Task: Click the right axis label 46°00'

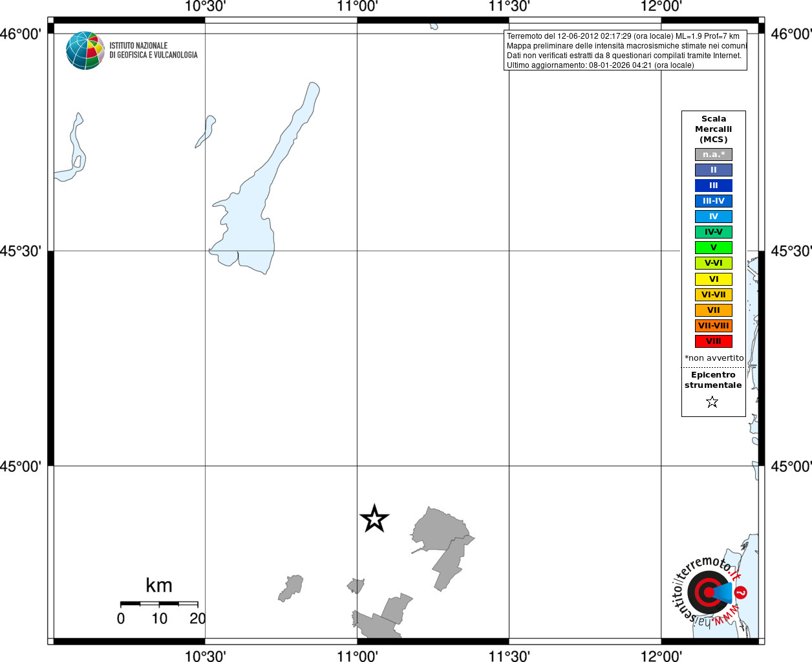Action: click(791, 34)
